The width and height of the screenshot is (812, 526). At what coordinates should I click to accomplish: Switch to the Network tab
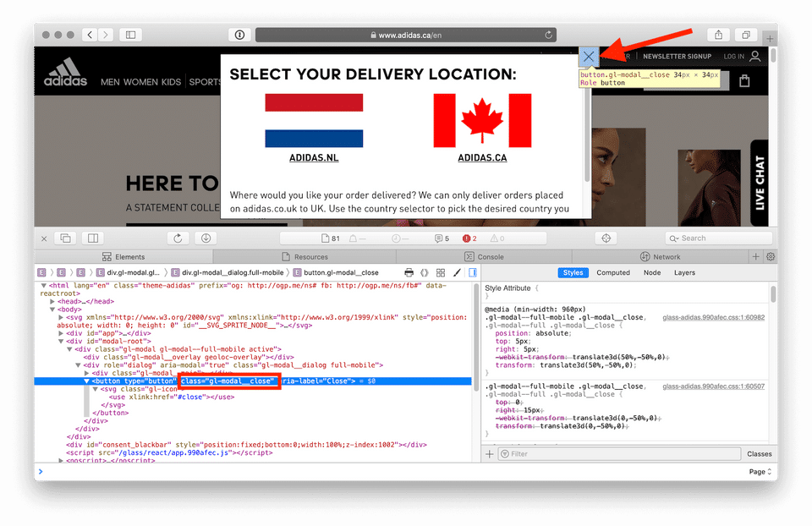click(x=661, y=257)
